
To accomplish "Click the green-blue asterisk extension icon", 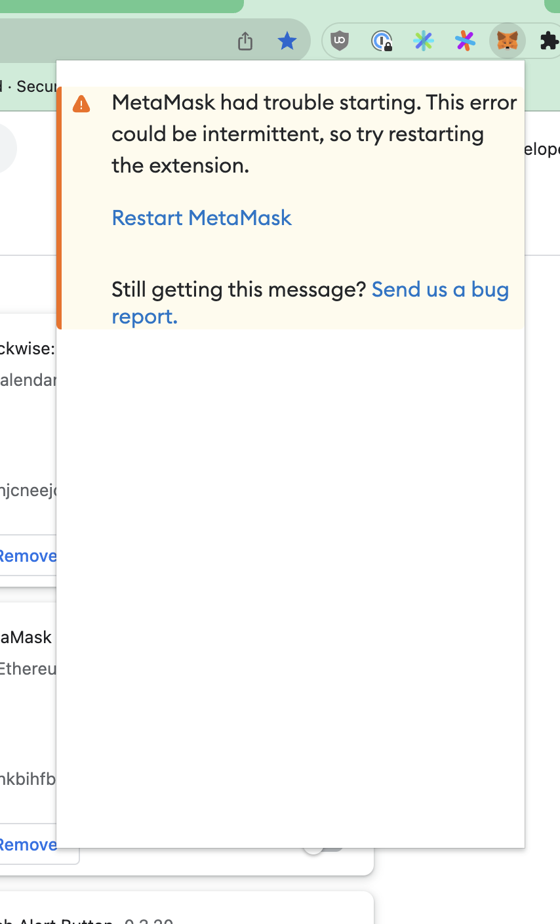I will 424,41.
